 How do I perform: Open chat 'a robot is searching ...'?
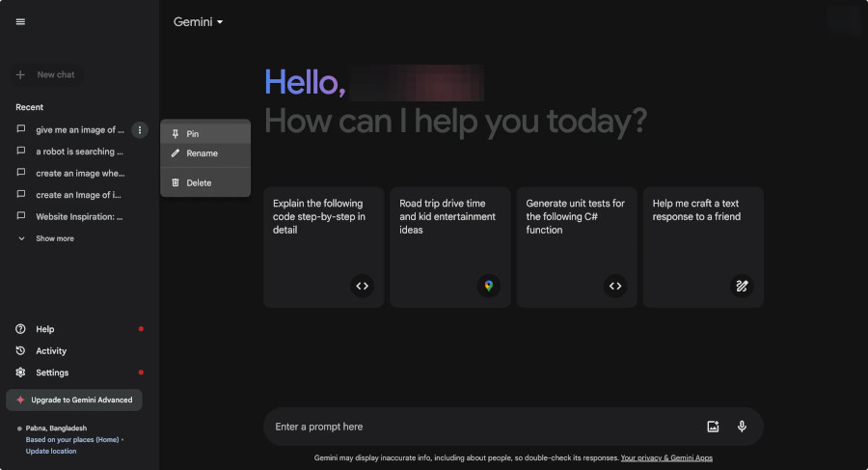79,152
